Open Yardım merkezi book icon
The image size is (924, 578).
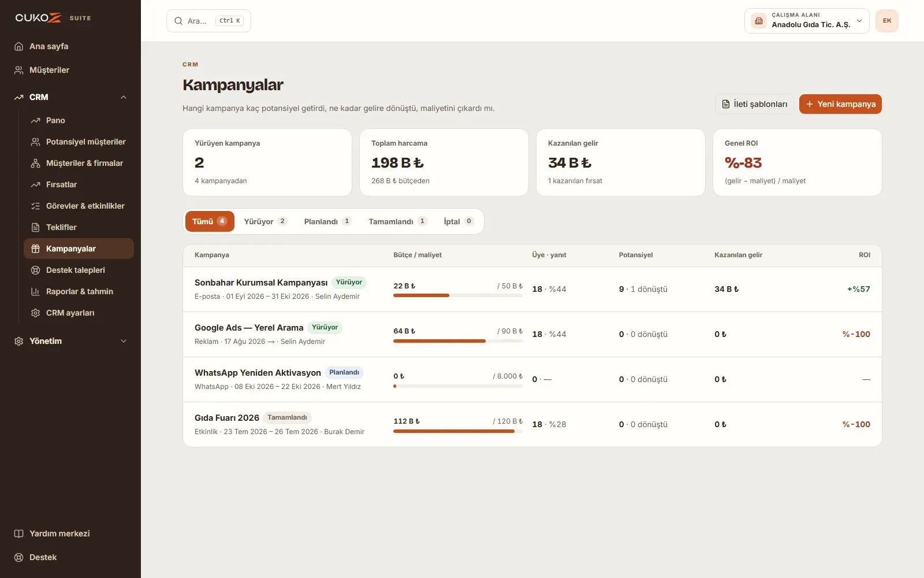[x=18, y=533]
